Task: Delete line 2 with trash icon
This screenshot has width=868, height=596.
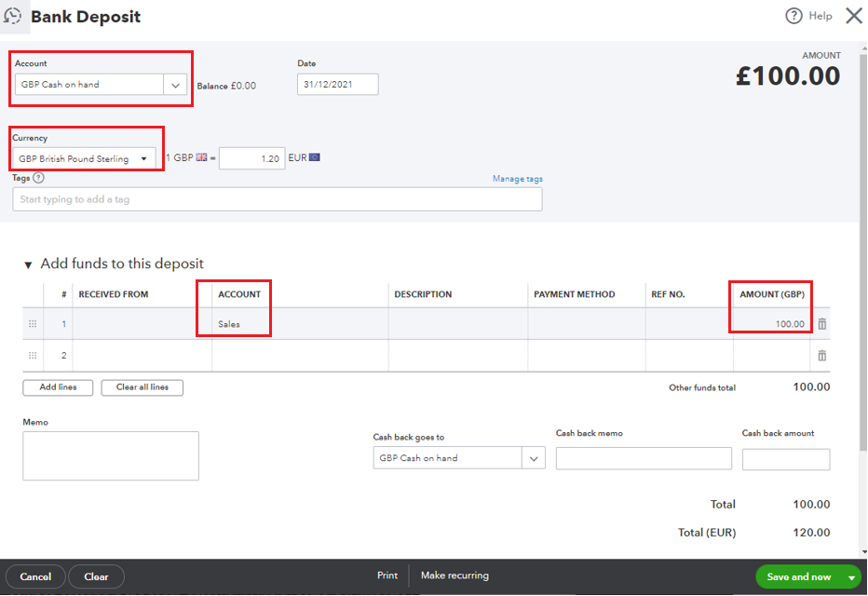Action: tap(822, 356)
